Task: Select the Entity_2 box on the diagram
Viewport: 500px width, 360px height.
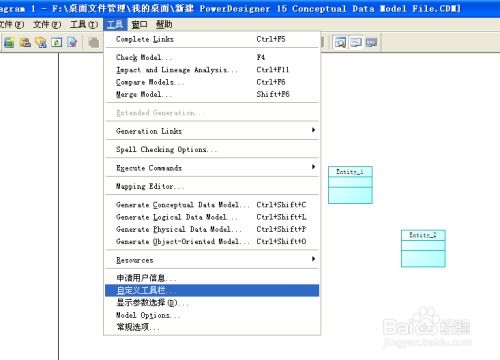Action: [423, 248]
